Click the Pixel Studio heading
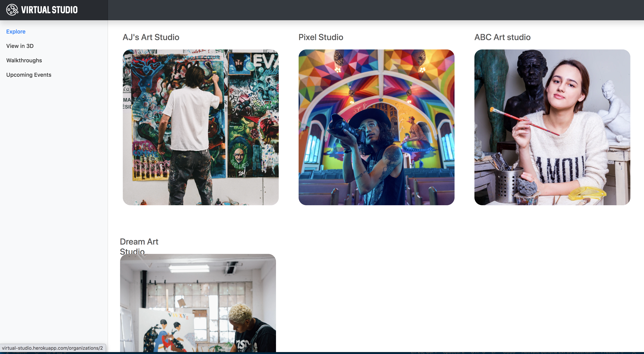 [x=321, y=37]
